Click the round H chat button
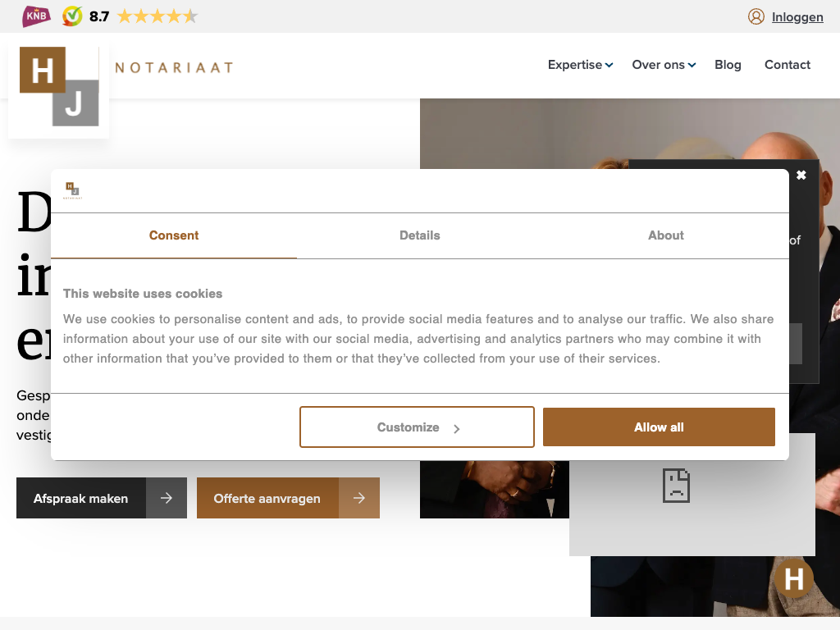 pos(793,579)
